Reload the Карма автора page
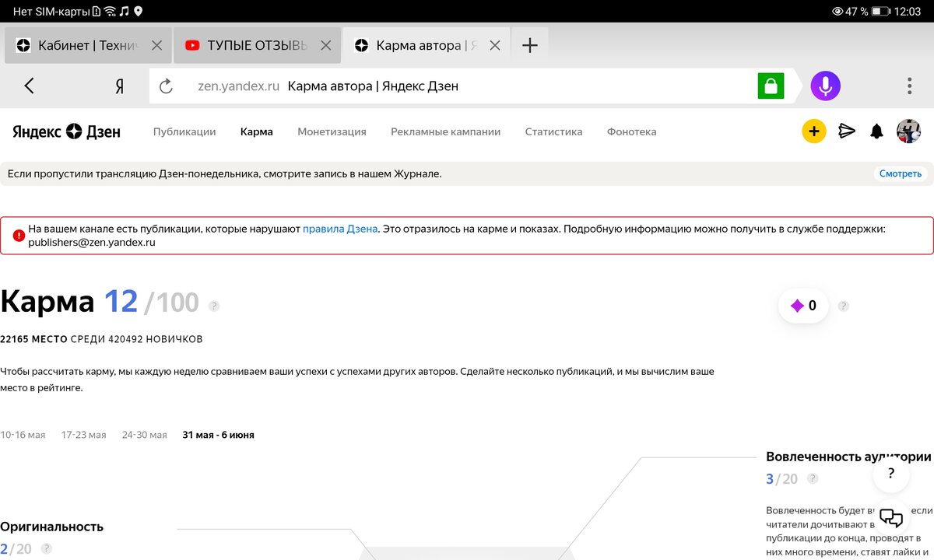This screenshot has width=934, height=560. [x=166, y=86]
